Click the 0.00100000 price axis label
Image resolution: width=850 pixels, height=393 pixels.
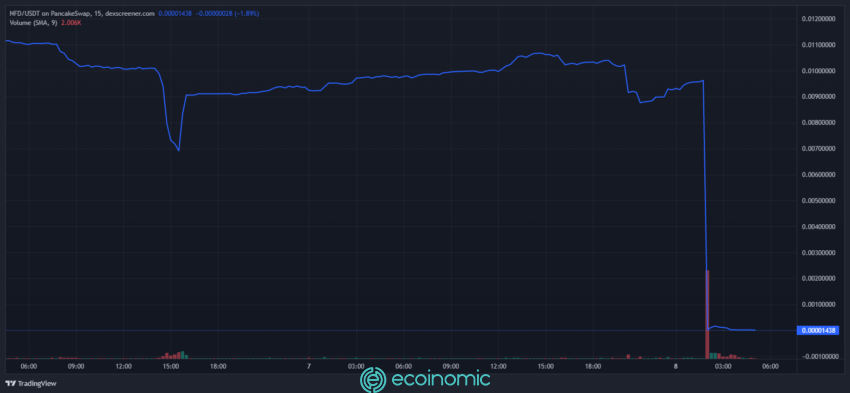pos(819,304)
